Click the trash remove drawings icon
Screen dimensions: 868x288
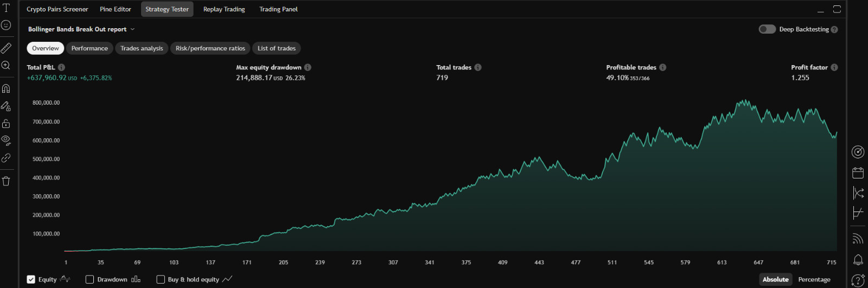pyautogui.click(x=6, y=181)
